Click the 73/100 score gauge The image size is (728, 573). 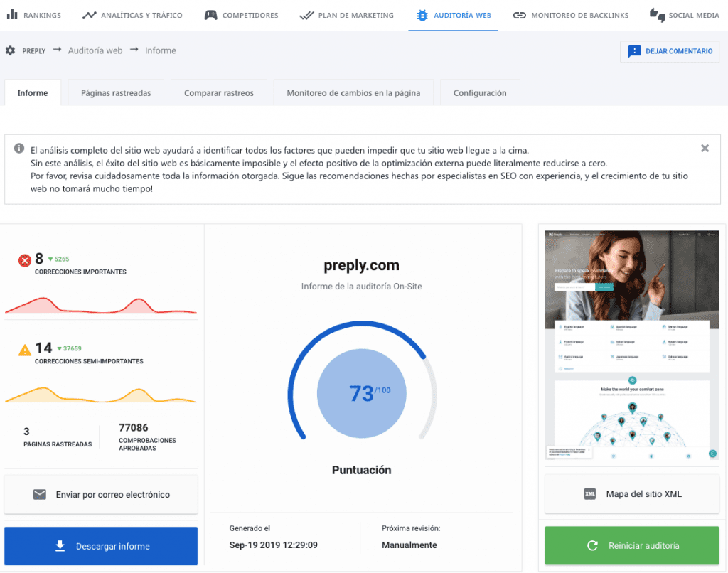click(x=362, y=393)
